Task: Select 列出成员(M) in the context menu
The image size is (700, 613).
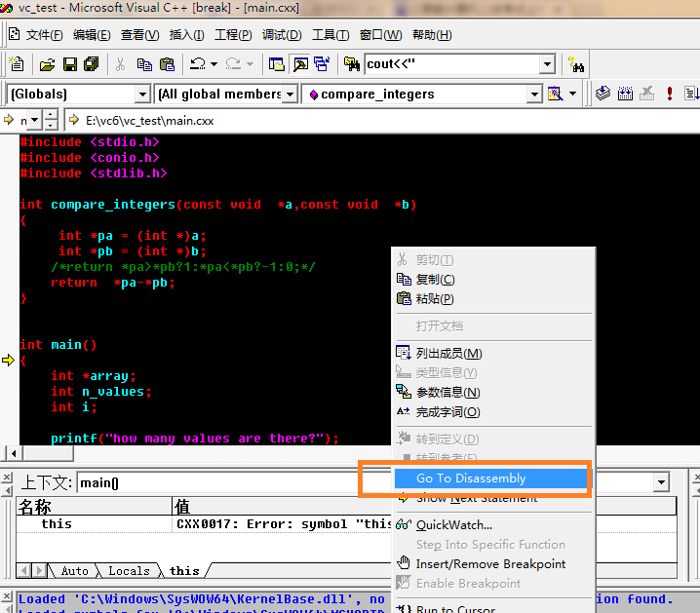Action: (x=493, y=354)
